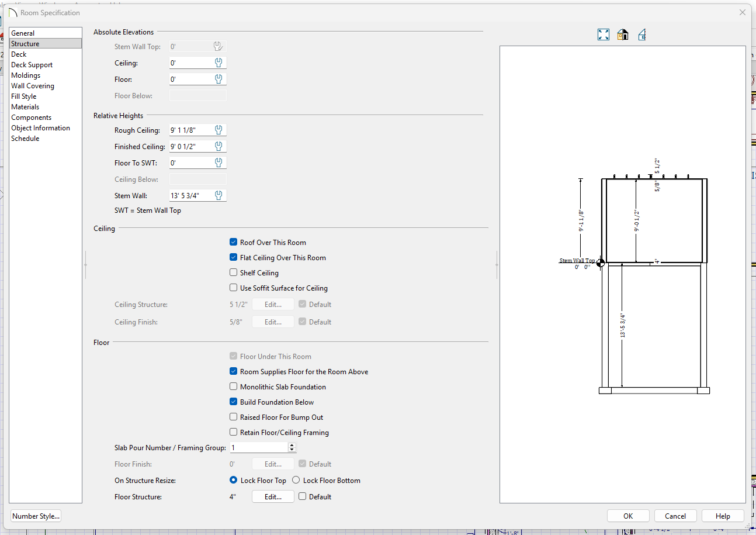This screenshot has height=535, width=756.
Task: Decrease the Slab Pour Number stepper
Action: [292, 450]
